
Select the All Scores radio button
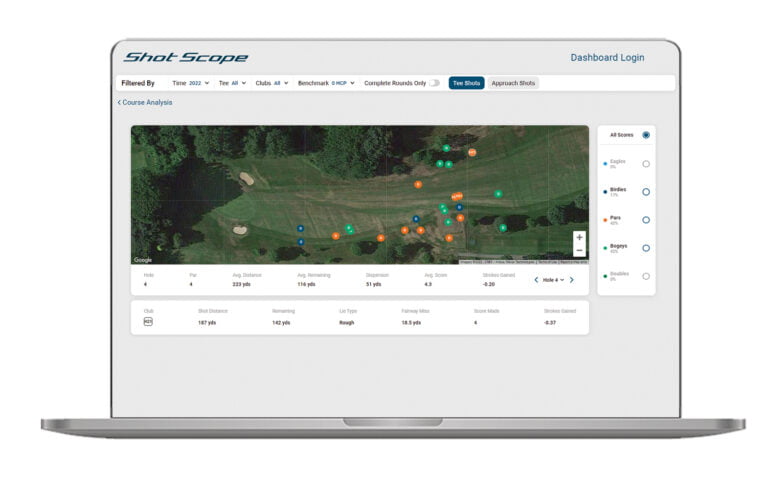tap(646, 135)
